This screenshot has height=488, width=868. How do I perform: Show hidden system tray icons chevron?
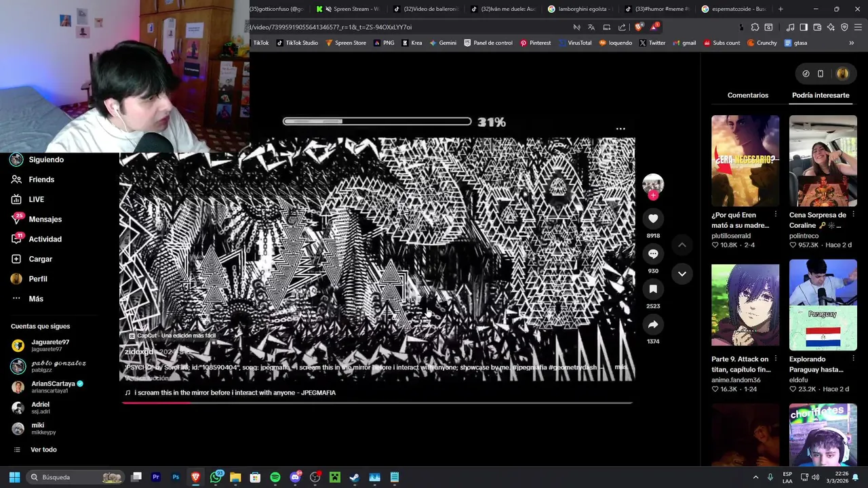pyautogui.click(x=755, y=477)
